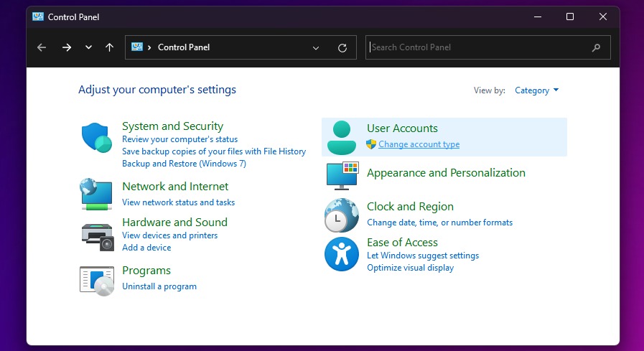Open the User Accounts category heading
Screen dimensions: 644x351
402,128
